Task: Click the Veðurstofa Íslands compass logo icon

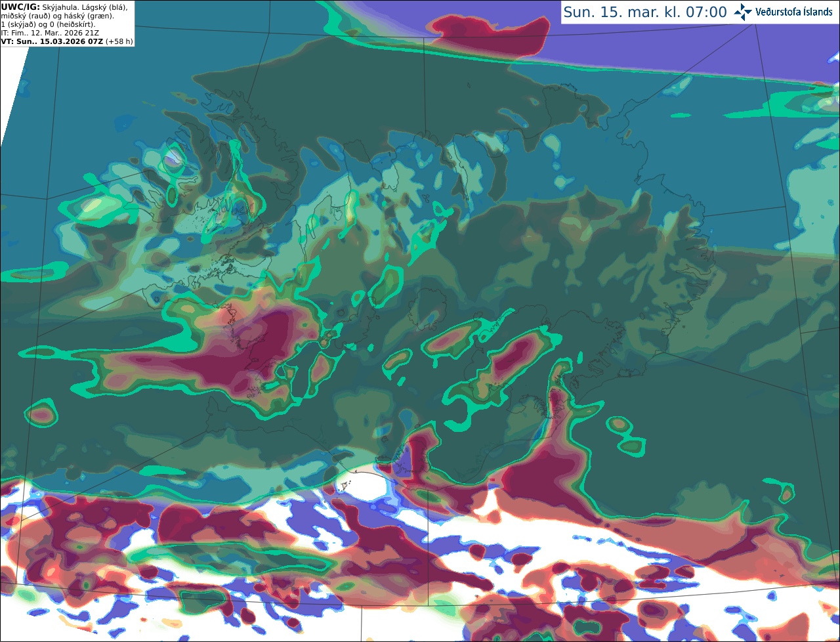Action: (743, 12)
